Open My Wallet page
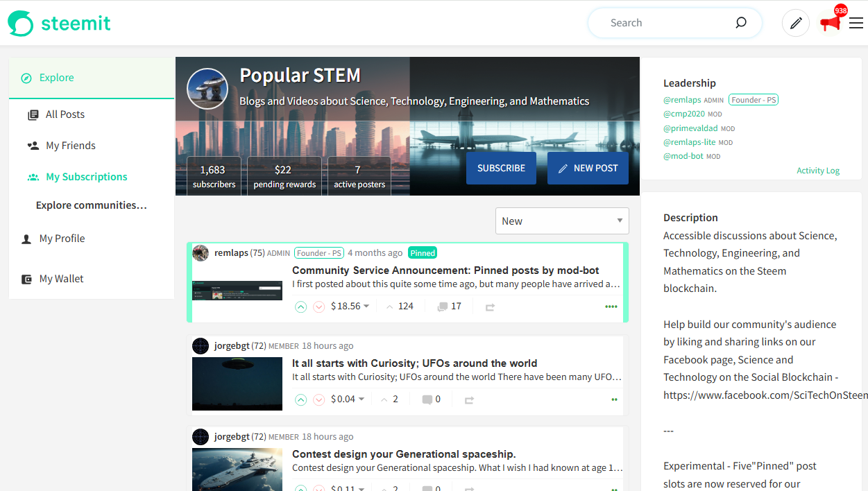The width and height of the screenshot is (868, 491). click(x=61, y=279)
